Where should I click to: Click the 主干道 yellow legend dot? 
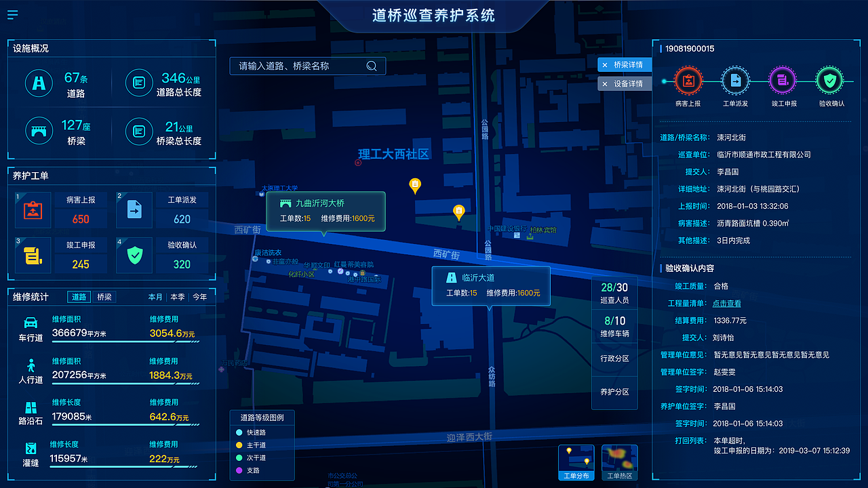click(x=238, y=445)
